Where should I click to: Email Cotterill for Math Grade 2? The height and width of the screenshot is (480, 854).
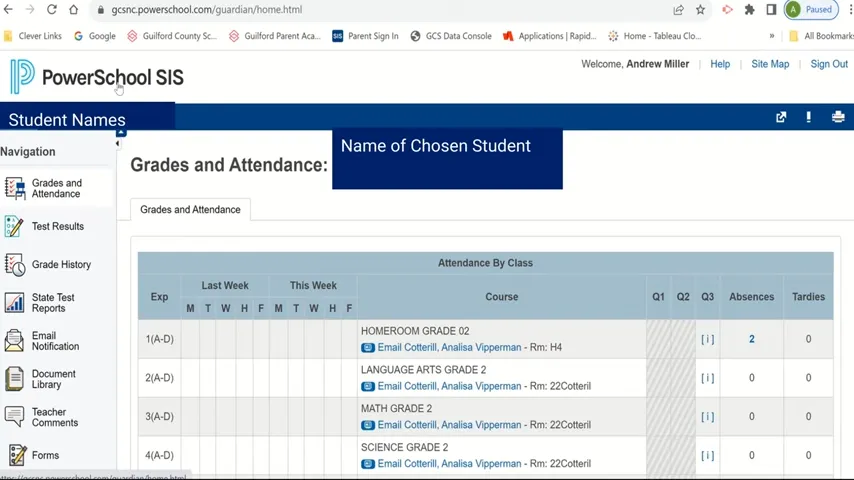pyautogui.click(x=449, y=425)
